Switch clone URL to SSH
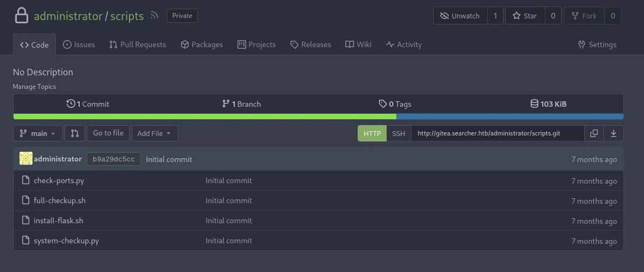Viewport: 644px width, 272px height. tap(398, 133)
